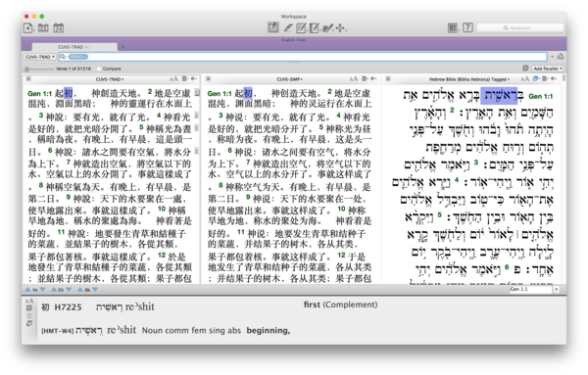Open the Library books icon in toolbar

(43, 27)
